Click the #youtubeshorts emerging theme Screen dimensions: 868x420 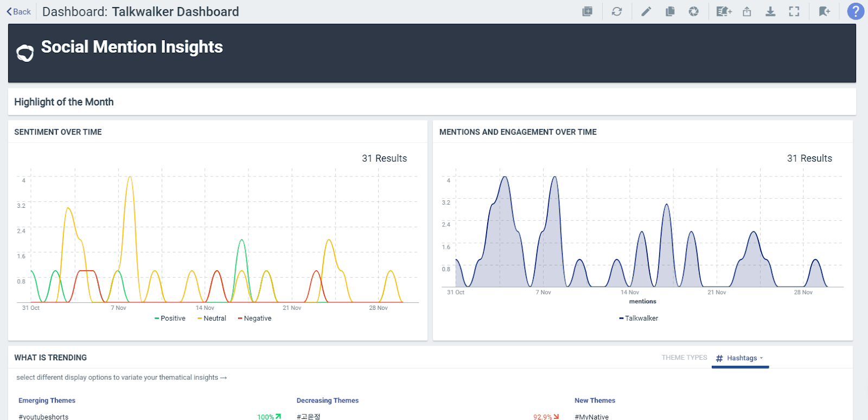[x=43, y=416]
